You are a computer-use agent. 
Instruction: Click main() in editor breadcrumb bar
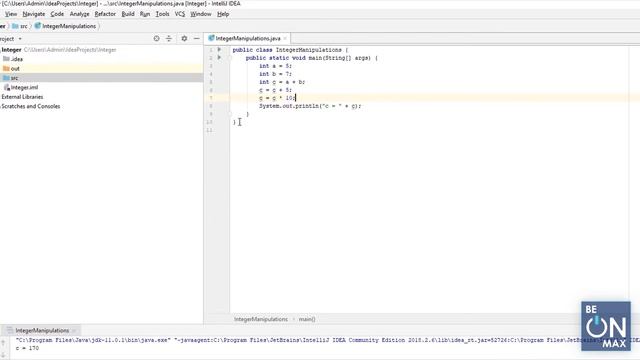pos(307,319)
